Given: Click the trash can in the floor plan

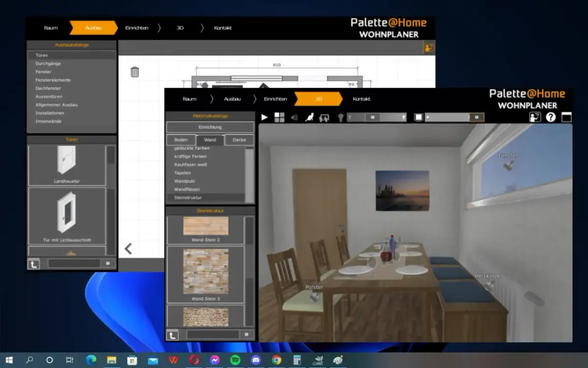Looking at the screenshot, I should point(135,72).
